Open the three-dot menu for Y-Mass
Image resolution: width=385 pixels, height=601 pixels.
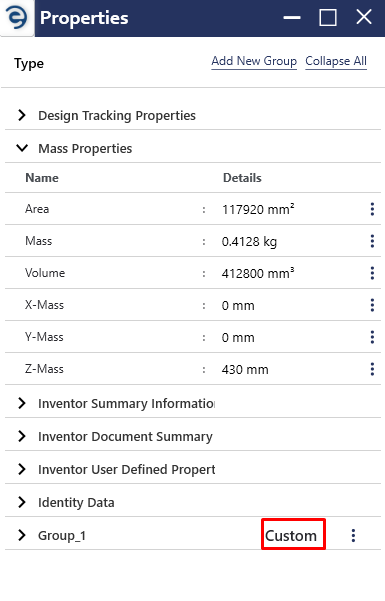tap(372, 337)
